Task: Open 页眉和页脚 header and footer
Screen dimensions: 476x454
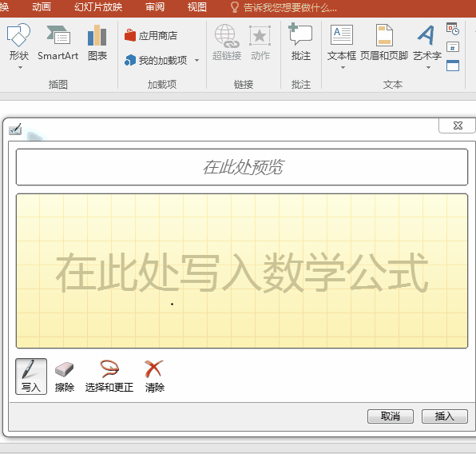Action: pos(384,43)
